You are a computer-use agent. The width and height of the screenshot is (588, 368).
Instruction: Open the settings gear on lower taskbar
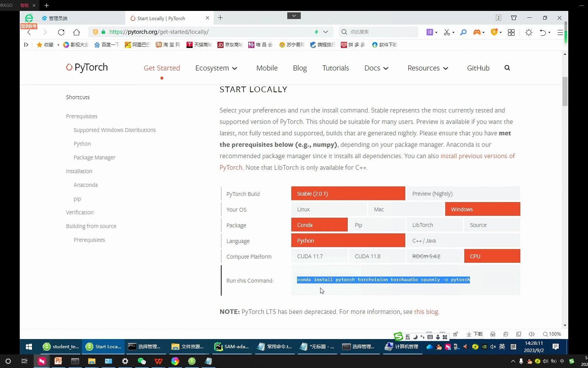pyautogui.click(x=125, y=361)
